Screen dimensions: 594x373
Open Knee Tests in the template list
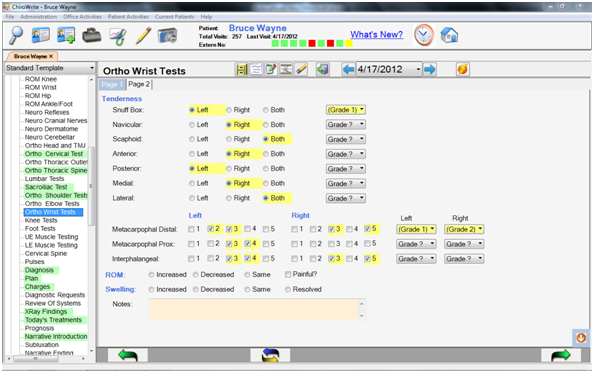point(41,220)
